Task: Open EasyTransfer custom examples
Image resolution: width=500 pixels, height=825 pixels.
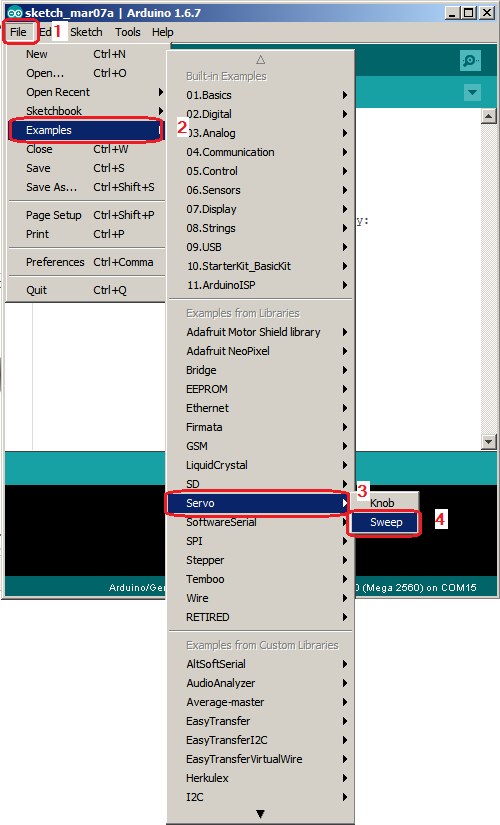Action: (261, 721)
